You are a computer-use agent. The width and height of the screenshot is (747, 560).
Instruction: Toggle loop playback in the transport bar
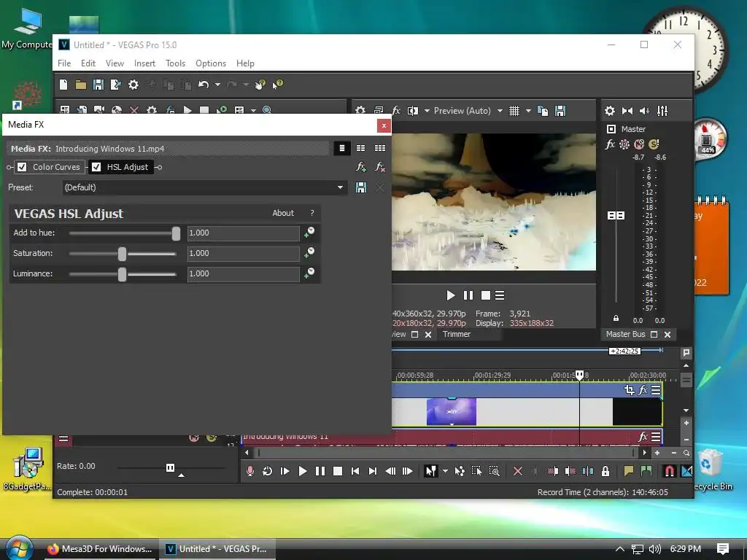click(x=267, y=471)
